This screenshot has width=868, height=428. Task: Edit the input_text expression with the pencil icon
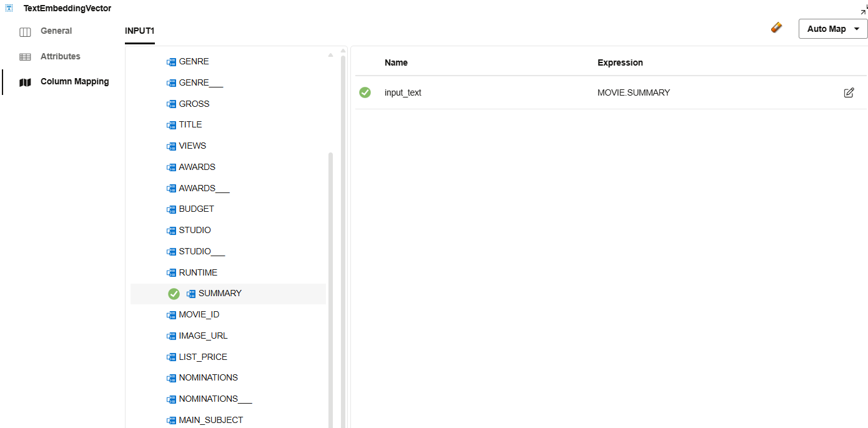(849, 93)
